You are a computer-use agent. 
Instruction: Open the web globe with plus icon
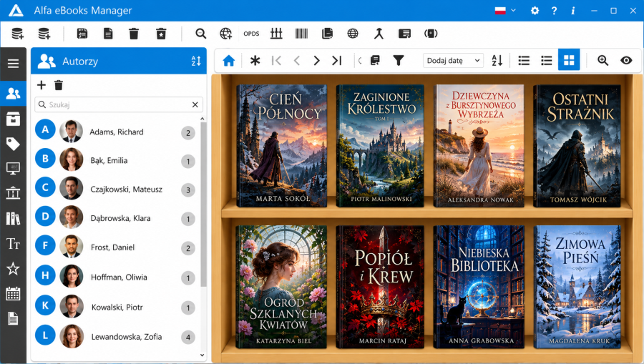226,34
